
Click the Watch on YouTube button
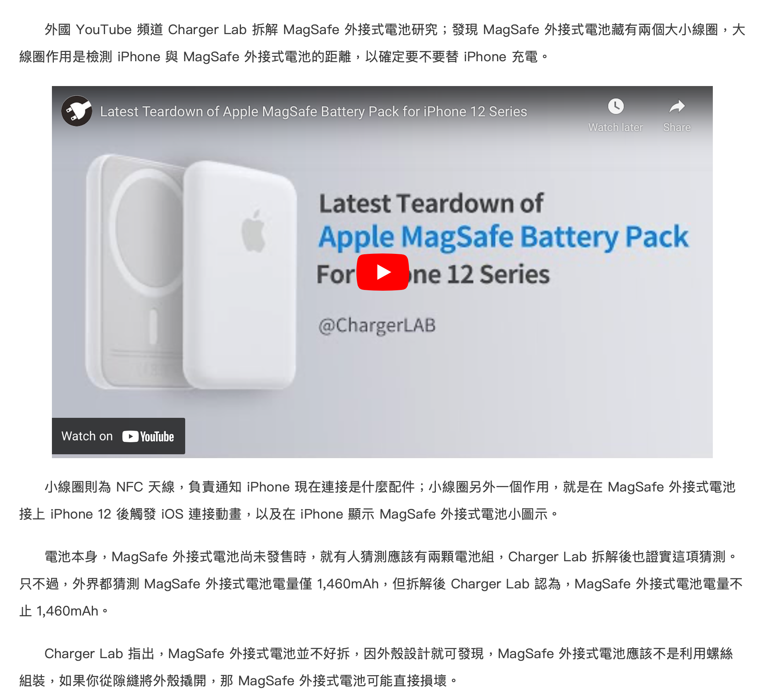point(119,436)
